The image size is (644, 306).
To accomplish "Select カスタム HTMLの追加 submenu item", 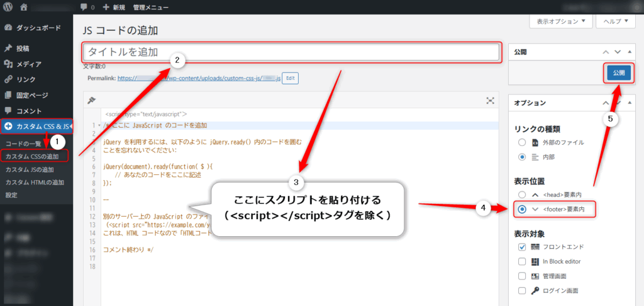I will [35, 182].
